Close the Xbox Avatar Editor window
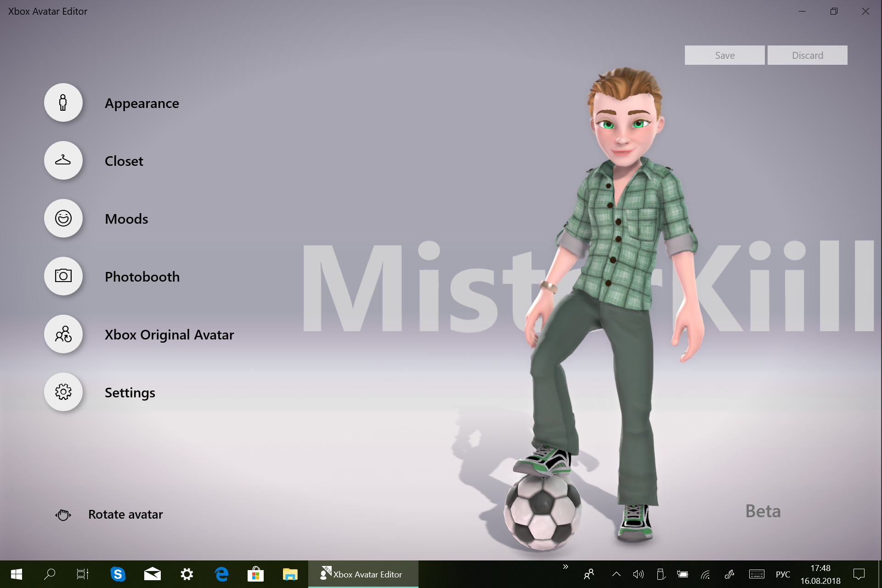882x588 pixels. click(865, 11)
